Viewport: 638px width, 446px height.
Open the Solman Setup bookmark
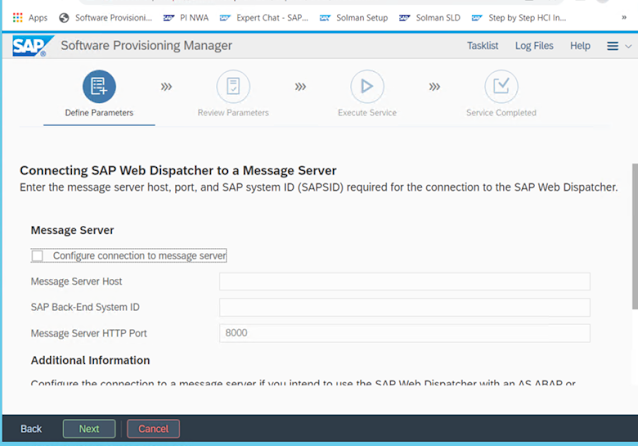[354, 17]
